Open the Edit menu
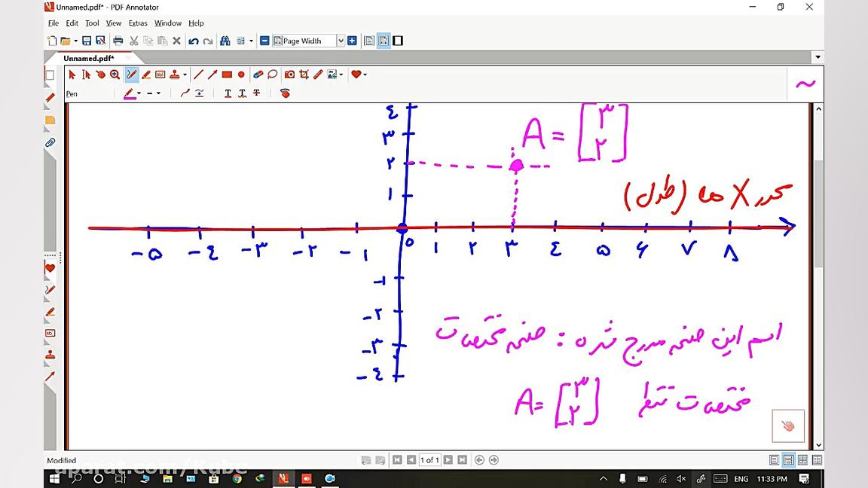 pos(72,23)
